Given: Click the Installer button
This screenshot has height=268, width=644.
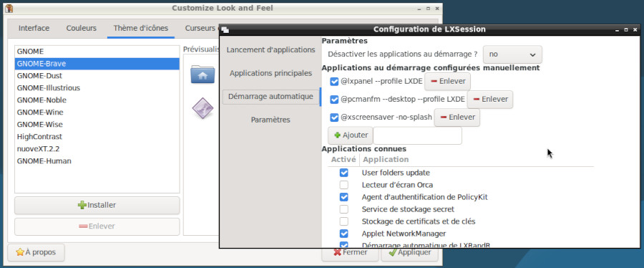Looking at the screenshot, I should tap(97, 205).
